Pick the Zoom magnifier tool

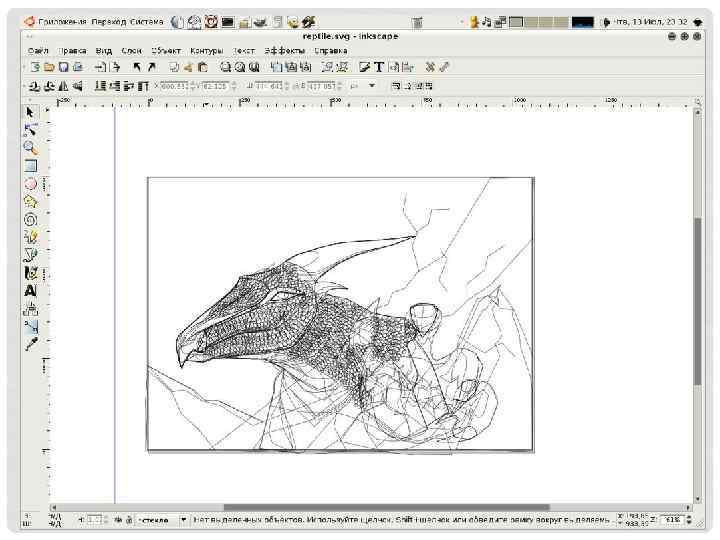[30, 147]
